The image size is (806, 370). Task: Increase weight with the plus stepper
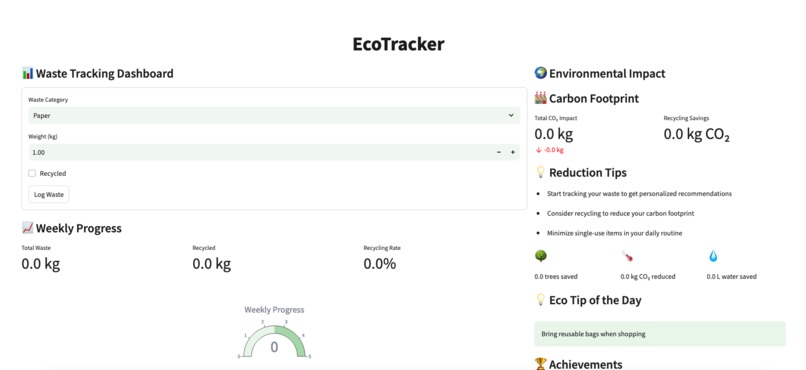pos(512,153)
